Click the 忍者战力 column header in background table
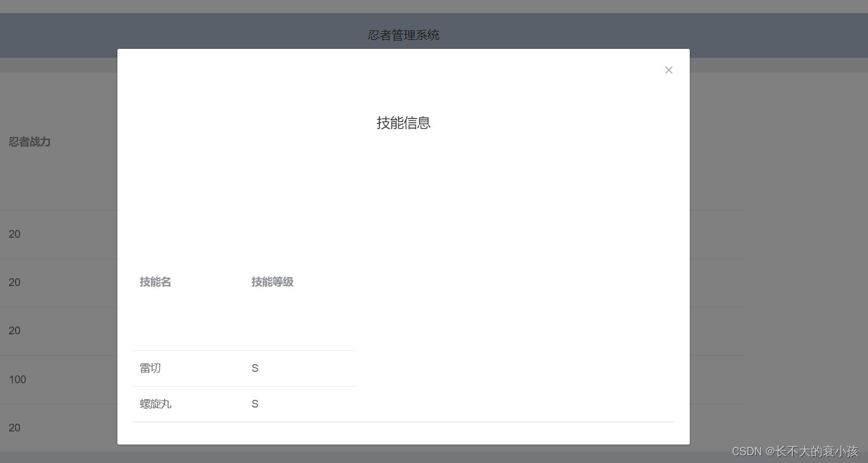This screenshot has height=463, width=868. (30, 142)
